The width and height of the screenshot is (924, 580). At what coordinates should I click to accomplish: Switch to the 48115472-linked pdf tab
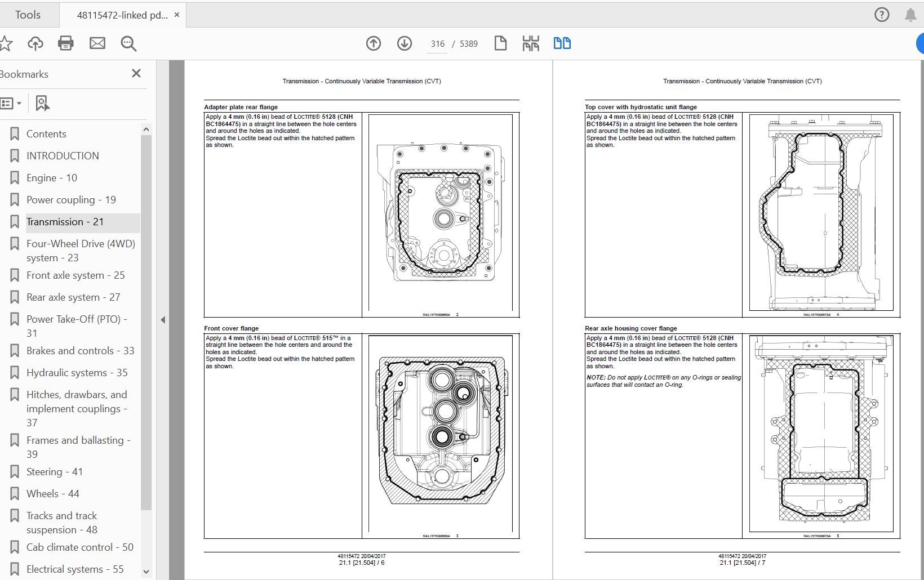point(122,15)
